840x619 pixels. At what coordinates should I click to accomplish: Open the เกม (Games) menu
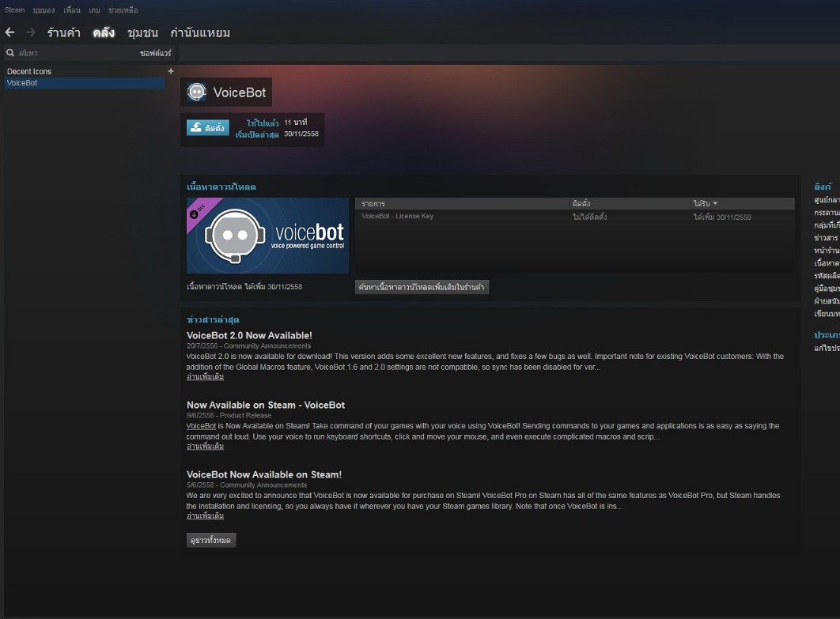point(94,10)
